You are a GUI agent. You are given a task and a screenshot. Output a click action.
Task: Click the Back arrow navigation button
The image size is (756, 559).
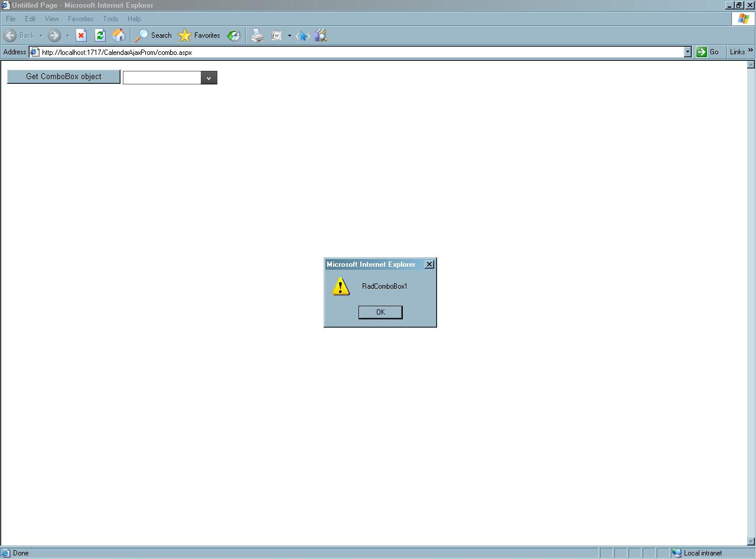(x=10, y=35)
